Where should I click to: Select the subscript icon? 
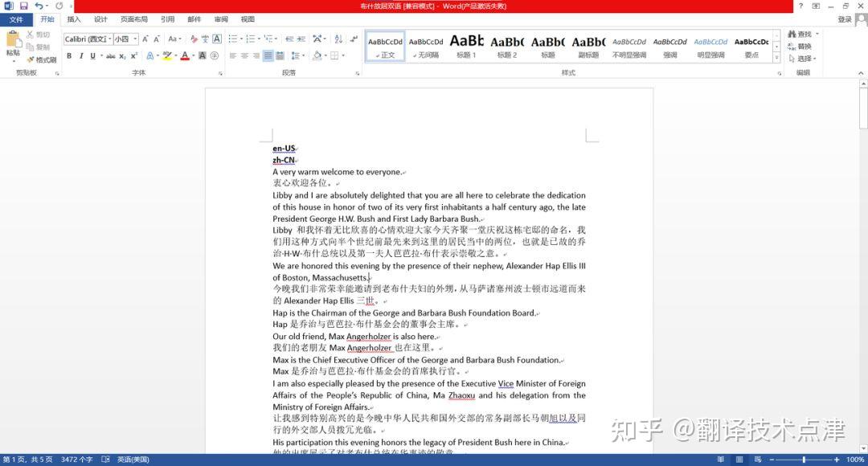pos(121,56)
